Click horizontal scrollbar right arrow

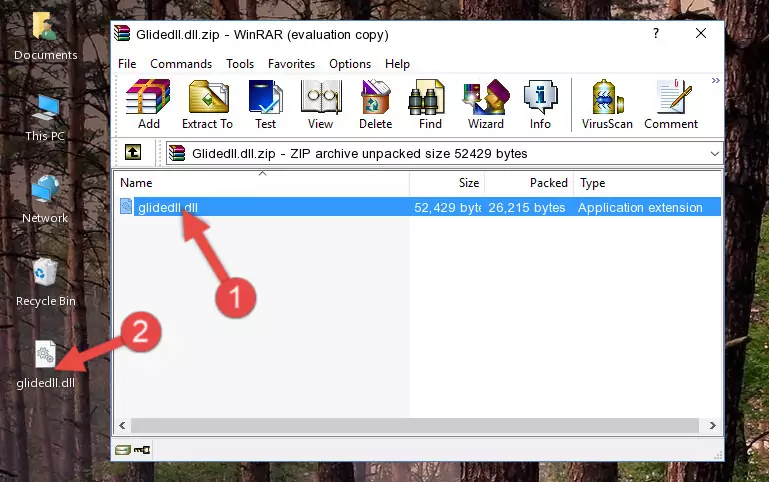coord(713,426)
